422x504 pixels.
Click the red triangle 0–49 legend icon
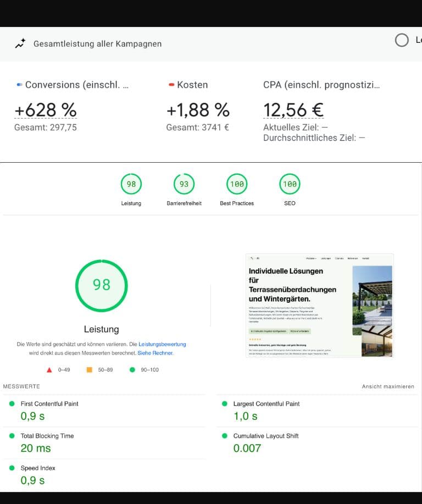pos(49,370)
